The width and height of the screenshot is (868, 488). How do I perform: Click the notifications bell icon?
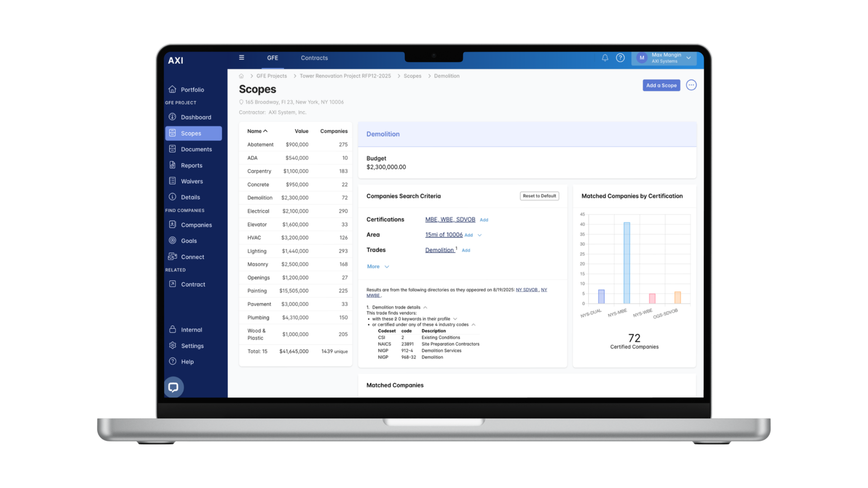coord(605,58)
